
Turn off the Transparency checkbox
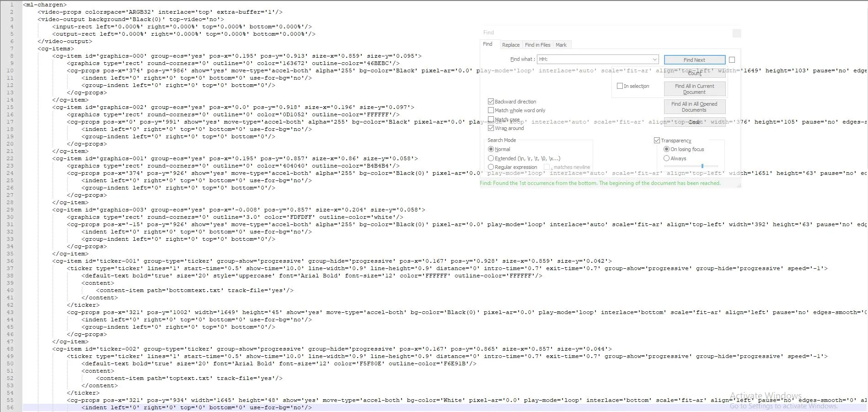[x=657, y=141]
